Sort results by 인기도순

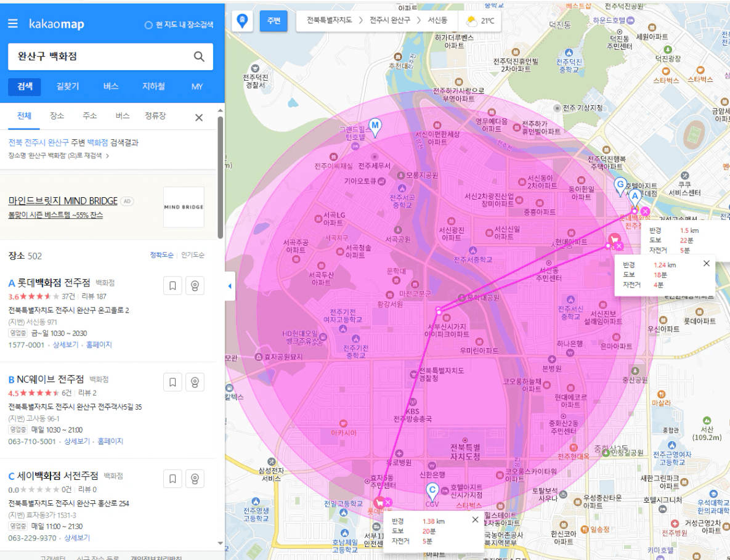point(193,255)
